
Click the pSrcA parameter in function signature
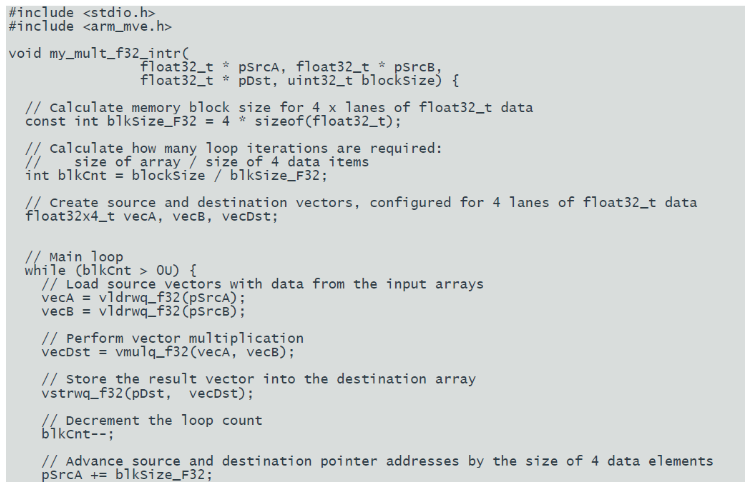pos(258,67)
